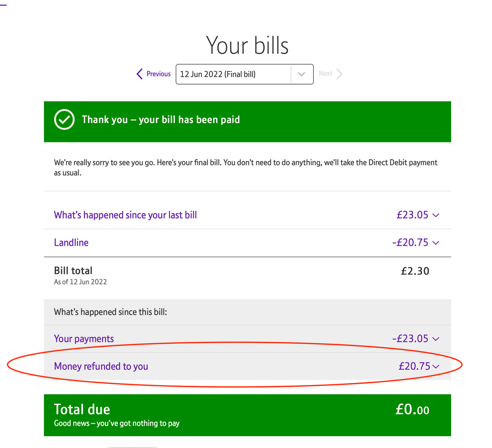Click the bill selector down-arrow icon
Image resolution: width=492 pixels, height=448 pixels.
pos(302,74)
